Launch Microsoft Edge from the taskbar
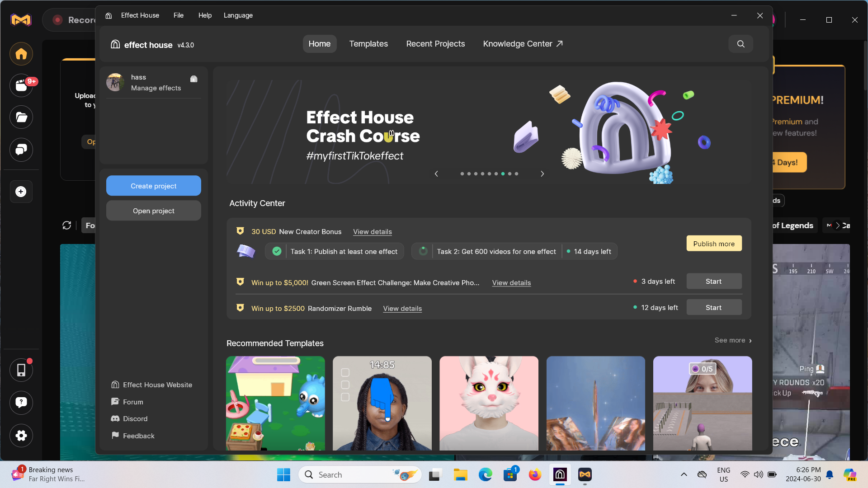The image size is (868, 488). click(486, 474)
